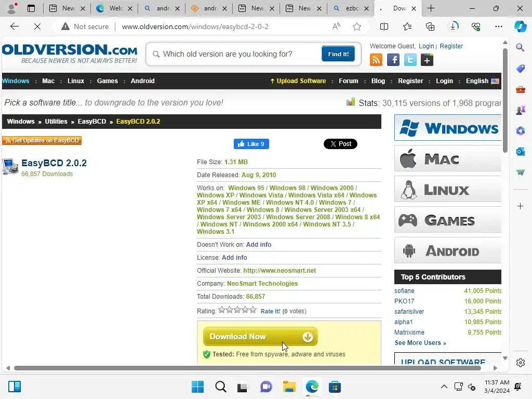Click the read aloud icon in address bar
532x399 pixels.
click(336, 26)
